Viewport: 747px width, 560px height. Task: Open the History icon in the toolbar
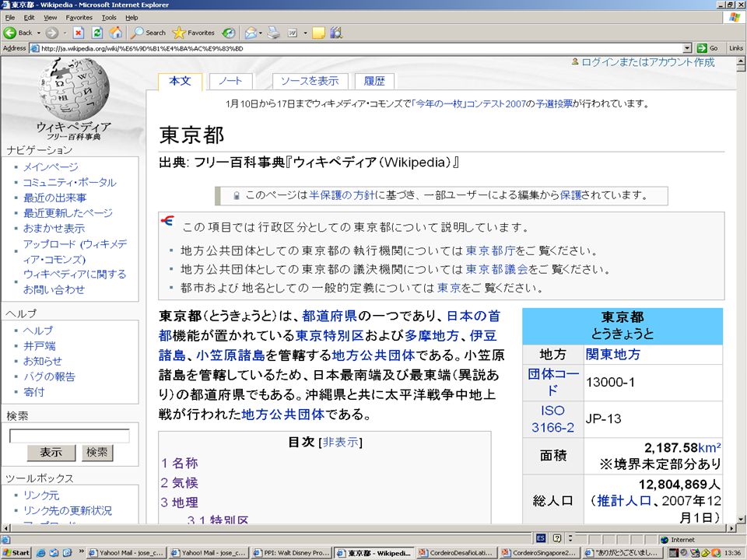coord(229,33)
